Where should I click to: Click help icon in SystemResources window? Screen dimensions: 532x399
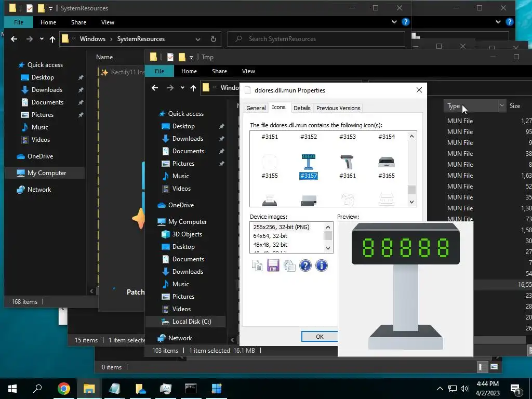405,22
